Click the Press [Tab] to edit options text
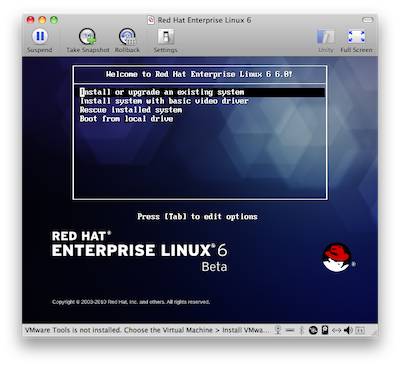The width and height of the screenshot is (400, 367). [197, 217]
